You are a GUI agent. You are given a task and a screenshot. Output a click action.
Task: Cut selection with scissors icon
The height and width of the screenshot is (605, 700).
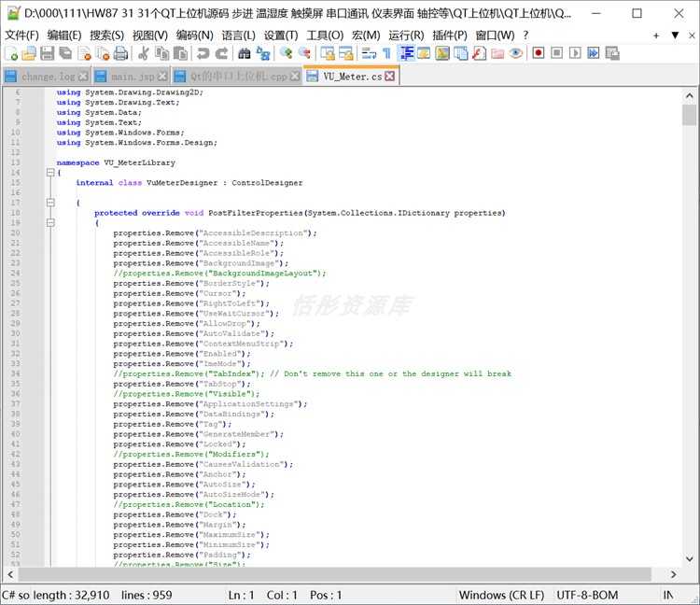click(x=144, y=53)
